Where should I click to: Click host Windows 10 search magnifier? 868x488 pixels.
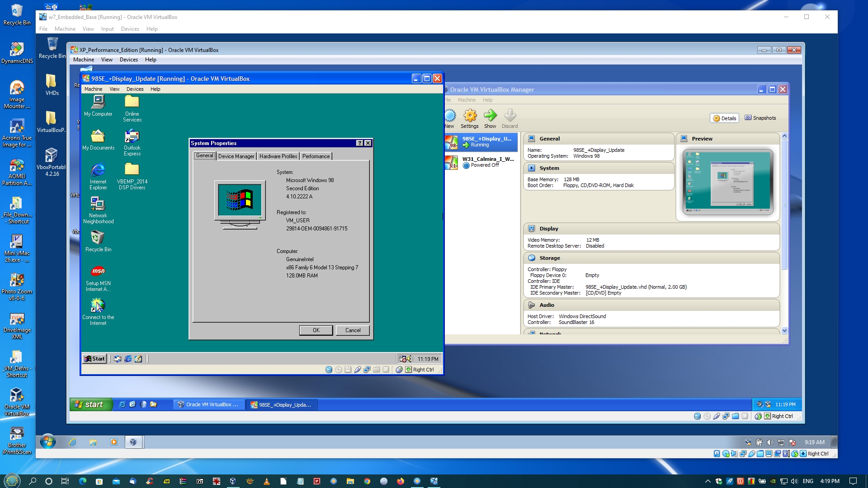pos(33,481)
